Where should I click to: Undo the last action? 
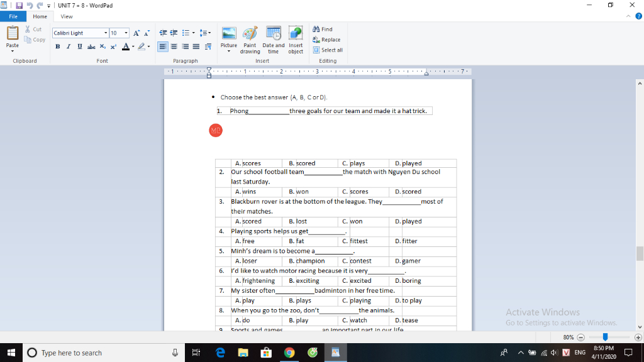tap(30, 5)
